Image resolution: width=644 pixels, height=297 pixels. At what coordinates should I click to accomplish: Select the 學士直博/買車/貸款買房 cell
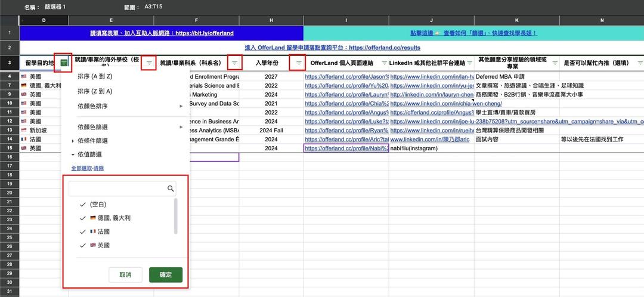point(516,112)
